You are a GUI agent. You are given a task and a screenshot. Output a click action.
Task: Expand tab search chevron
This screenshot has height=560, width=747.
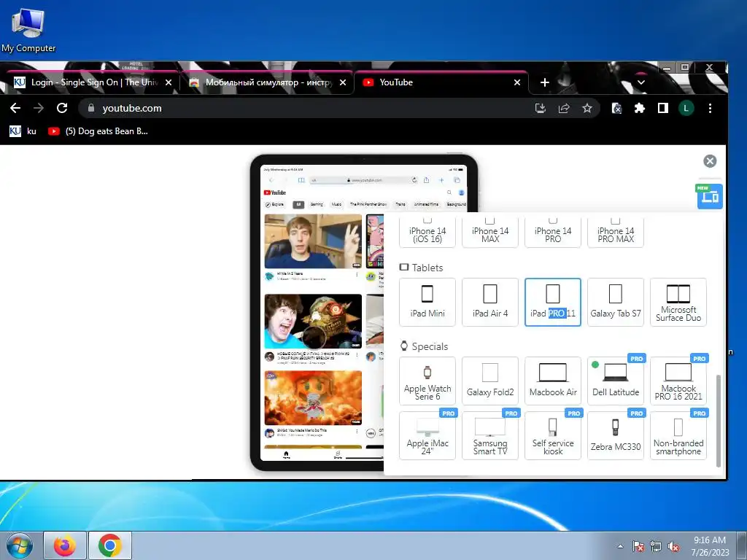(x=641, y=82)
